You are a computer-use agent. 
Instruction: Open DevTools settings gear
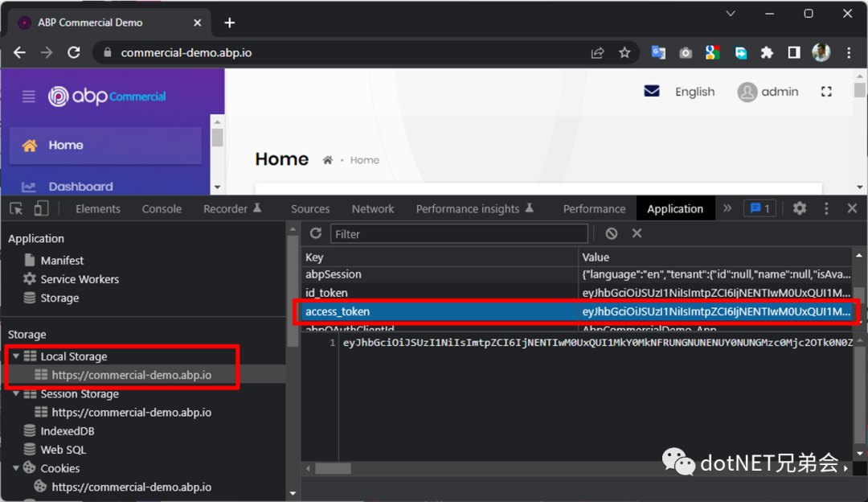pos(800,209)
